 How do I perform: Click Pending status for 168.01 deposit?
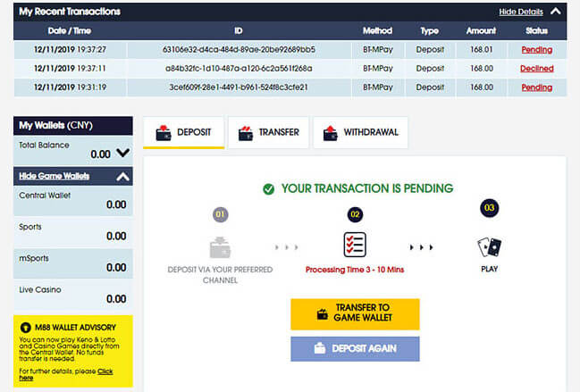536,50
